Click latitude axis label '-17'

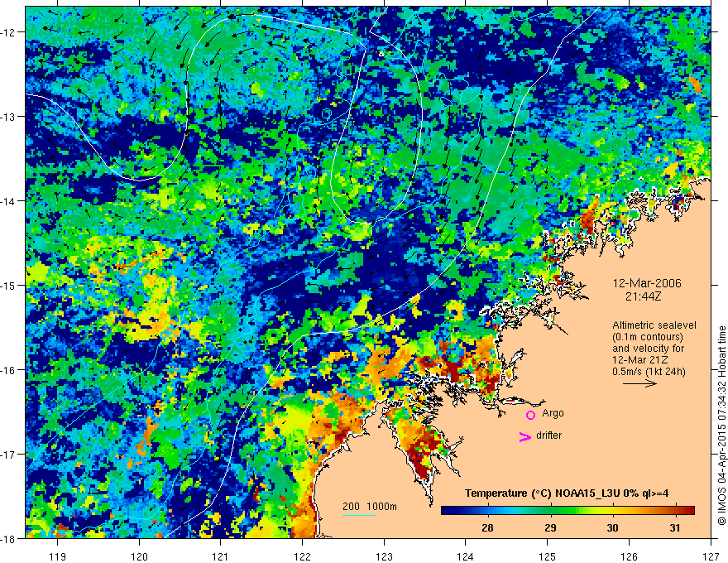coord(8,455)
